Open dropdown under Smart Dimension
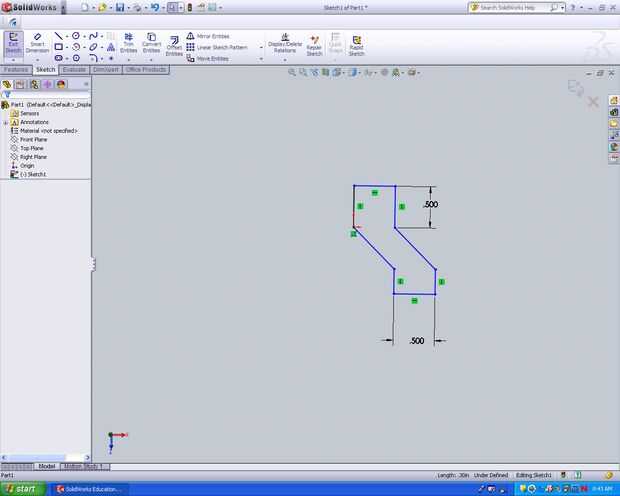This screenshot has width=620, height=496. tap(37, 60)
